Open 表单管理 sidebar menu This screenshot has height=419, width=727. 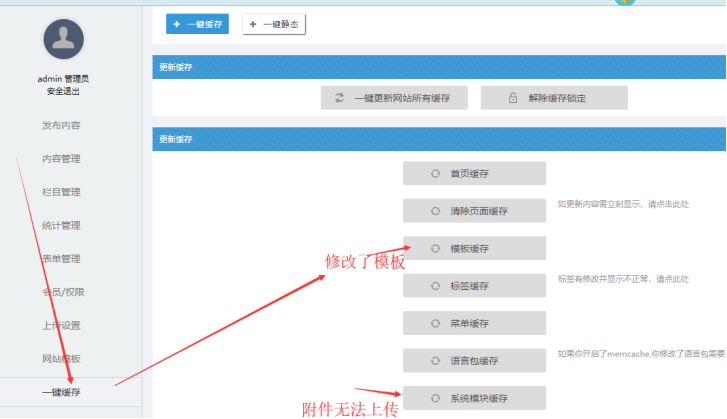click(x=62, y=259)
